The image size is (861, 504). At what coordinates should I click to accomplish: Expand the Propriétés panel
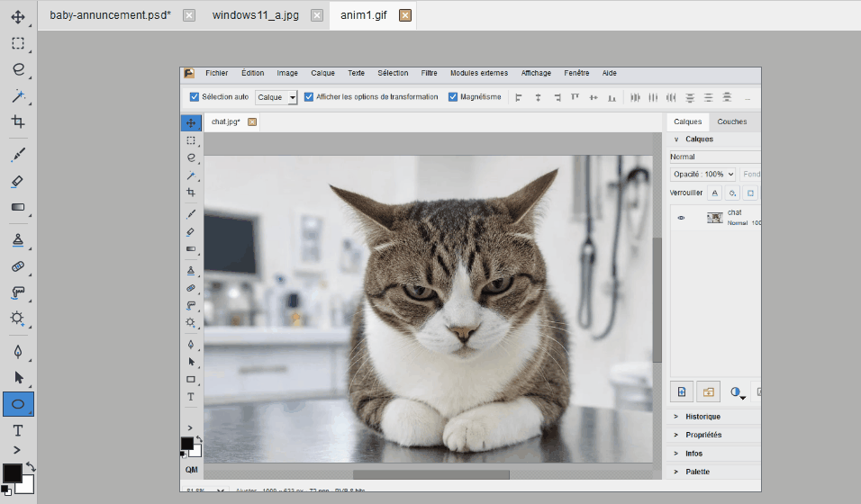coord(676,435)
